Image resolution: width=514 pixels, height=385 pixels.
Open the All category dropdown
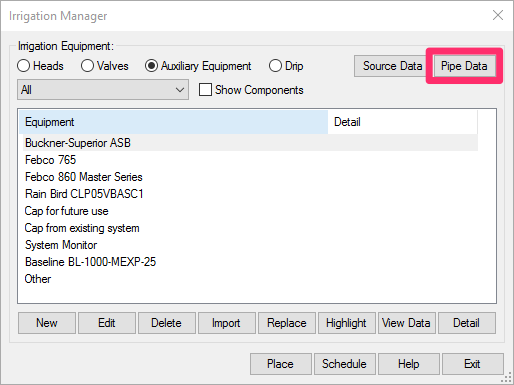coord(103,89)
